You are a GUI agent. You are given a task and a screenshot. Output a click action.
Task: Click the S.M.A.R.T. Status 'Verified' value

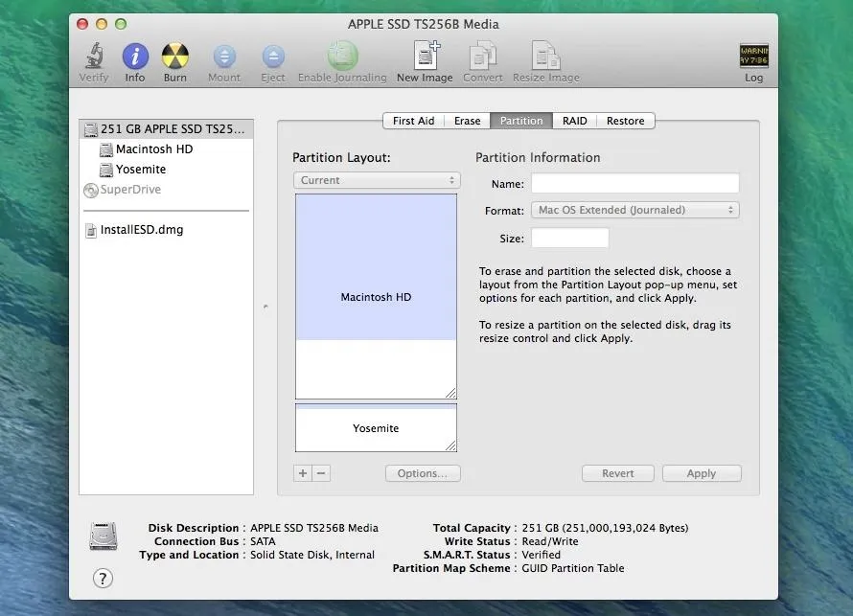541,555
